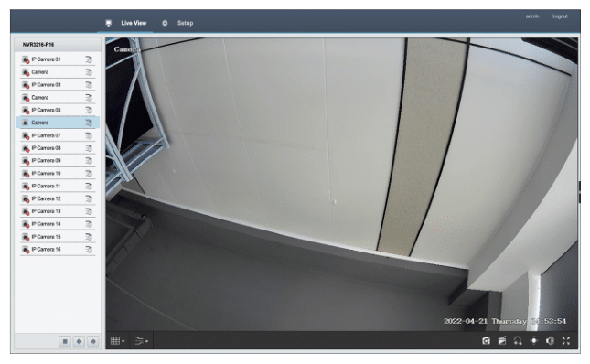
Task: Open the stream type dropdown
Action: [x=142, y=341]
